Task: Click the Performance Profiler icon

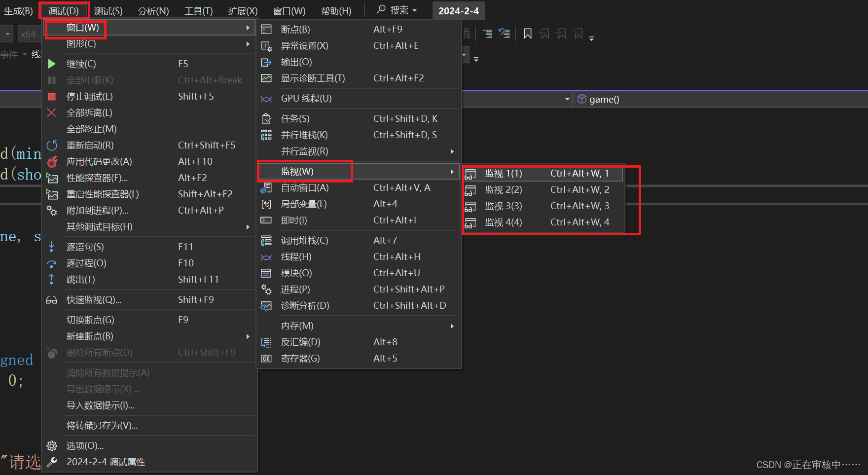Action: coord(51,178)
